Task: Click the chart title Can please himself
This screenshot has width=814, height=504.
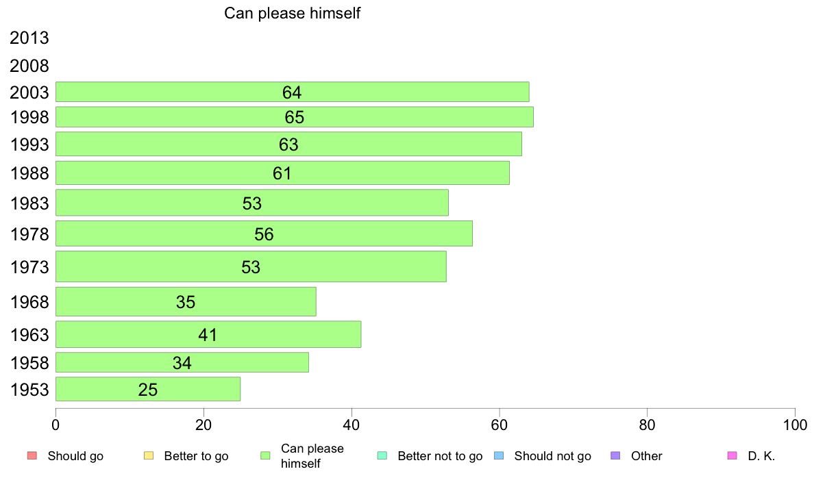Action: pos(293,13)
